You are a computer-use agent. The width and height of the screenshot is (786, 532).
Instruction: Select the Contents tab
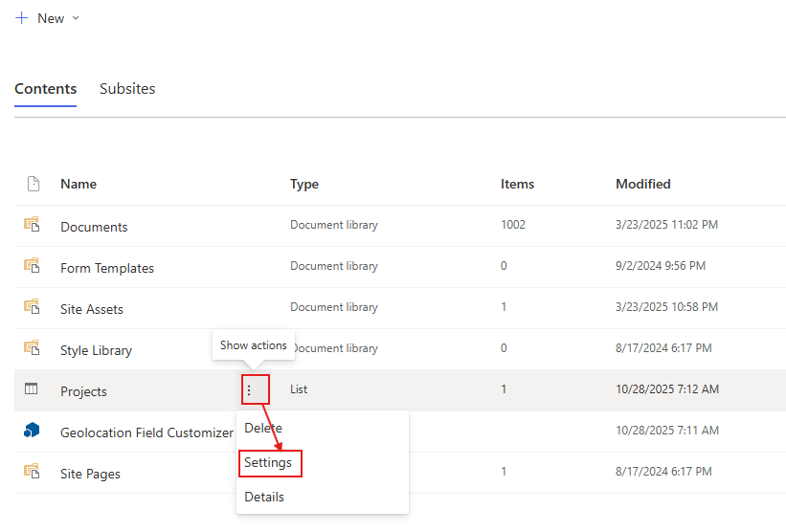(x=45, y=89)
